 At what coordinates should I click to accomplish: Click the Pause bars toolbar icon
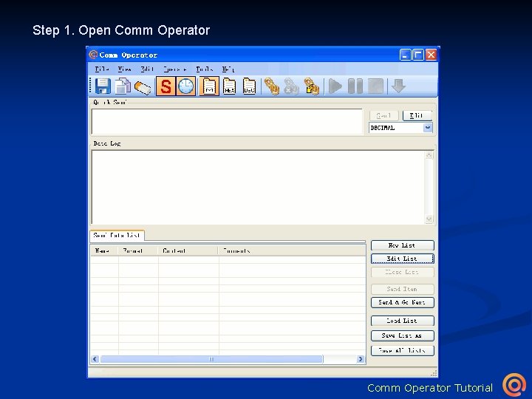click(355, 86)
